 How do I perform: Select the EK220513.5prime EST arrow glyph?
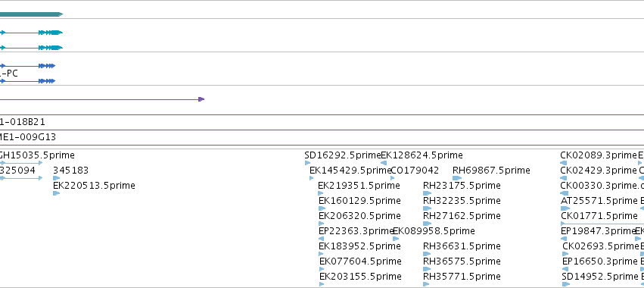click(x=56, y=193)
